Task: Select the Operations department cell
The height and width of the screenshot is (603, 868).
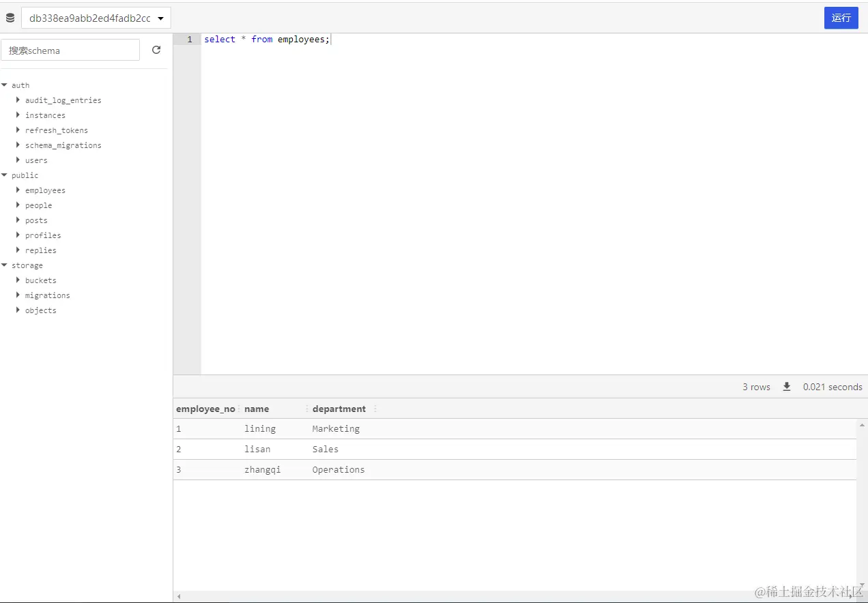Action: pyautogui.click(x=338, y=469)
